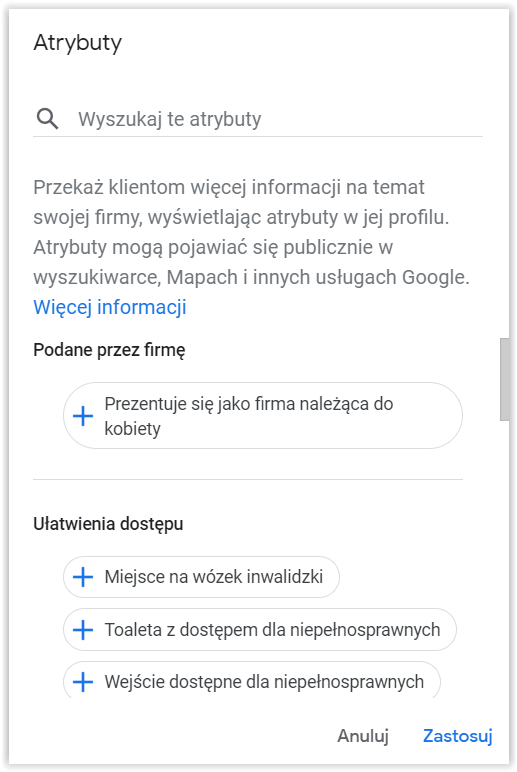Viewport: 517px width, 772px height.
Task: Select the 'Prezentuje się jako firma należąca do kobiety' chip
Action: pos(263,416)
